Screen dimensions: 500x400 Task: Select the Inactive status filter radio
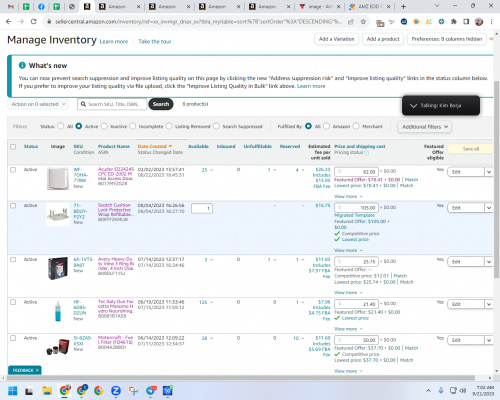point(104,126)
